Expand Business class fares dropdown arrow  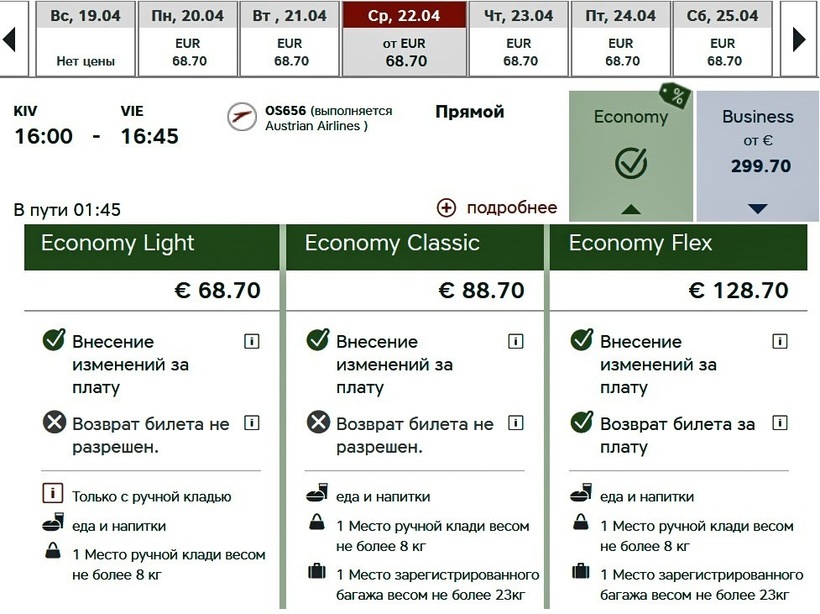click(x=757, y=208)
